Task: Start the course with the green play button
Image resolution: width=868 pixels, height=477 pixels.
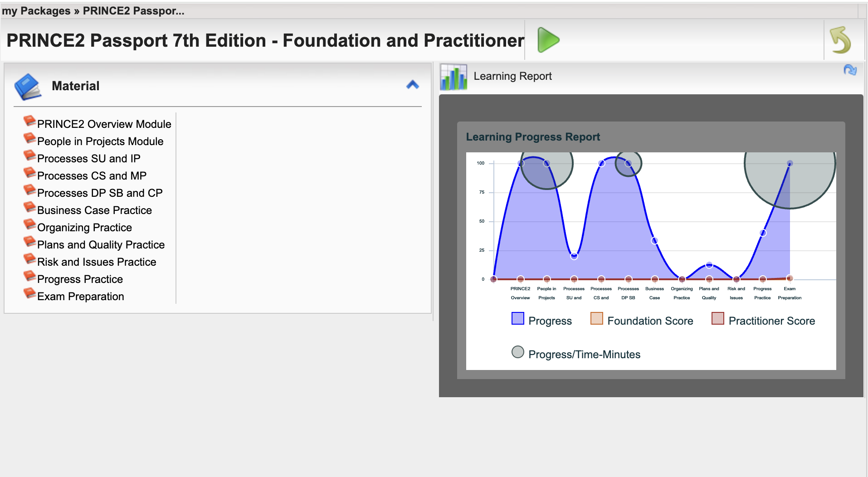Action: (x=548, y=40)
